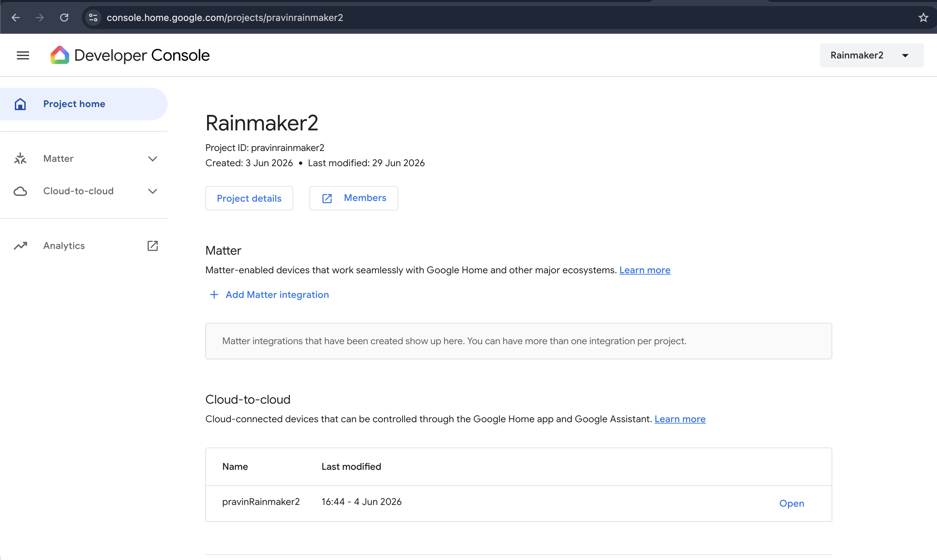Click the Cloud-to-cloud section heading

248,400
